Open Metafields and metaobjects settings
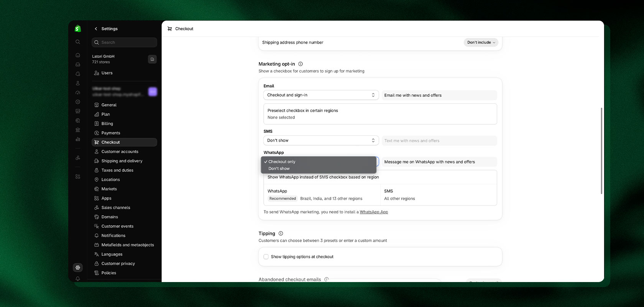This screenshot has height=307, width=644. click(124, 245)
